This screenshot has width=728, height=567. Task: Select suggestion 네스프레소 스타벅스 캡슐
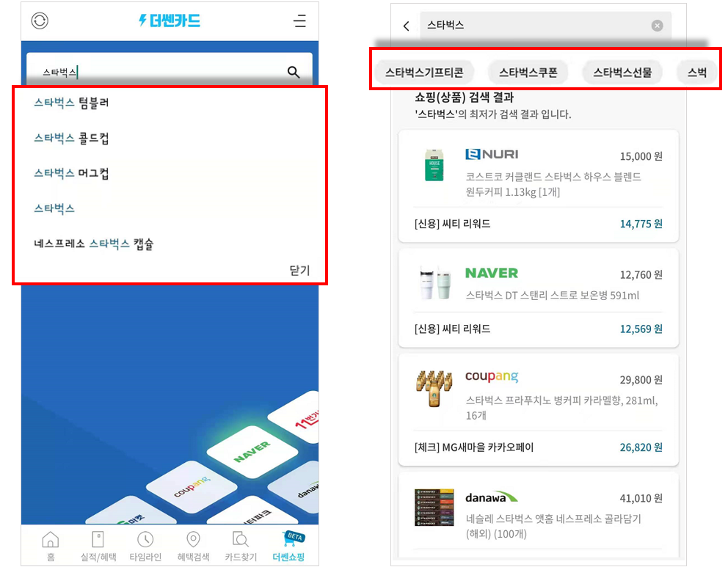pyautogui.click(x=93, y=244)
